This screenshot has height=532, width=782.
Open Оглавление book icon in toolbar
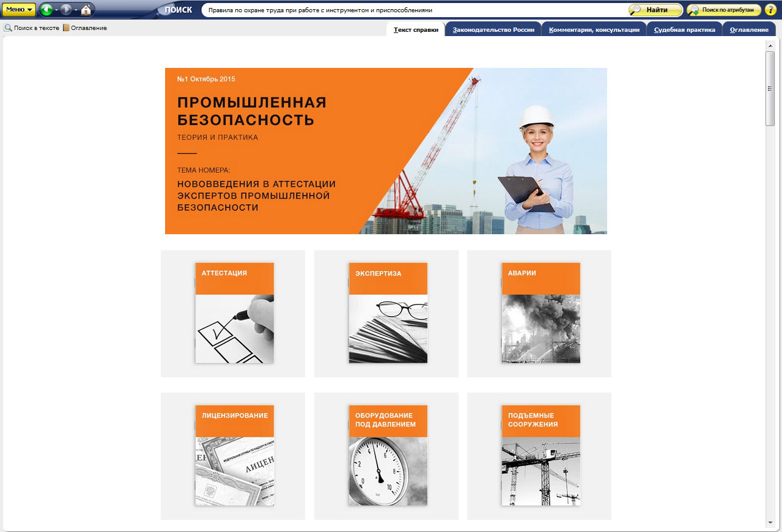66,28
